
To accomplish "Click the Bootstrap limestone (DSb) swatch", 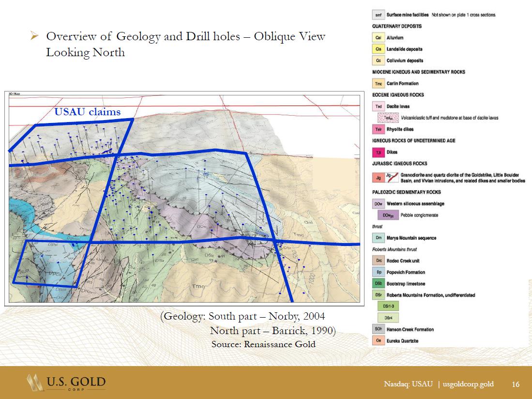I will (378, 283).
